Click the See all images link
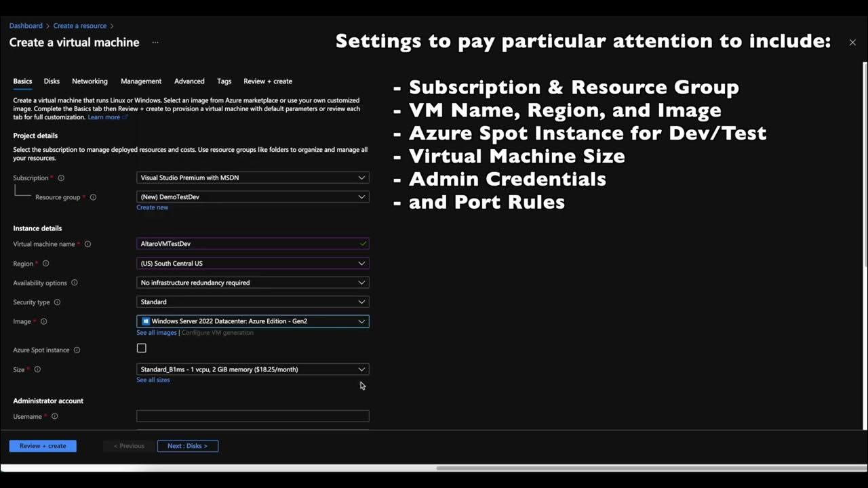This screenshot has height=488, width=868. click(156, 332)
